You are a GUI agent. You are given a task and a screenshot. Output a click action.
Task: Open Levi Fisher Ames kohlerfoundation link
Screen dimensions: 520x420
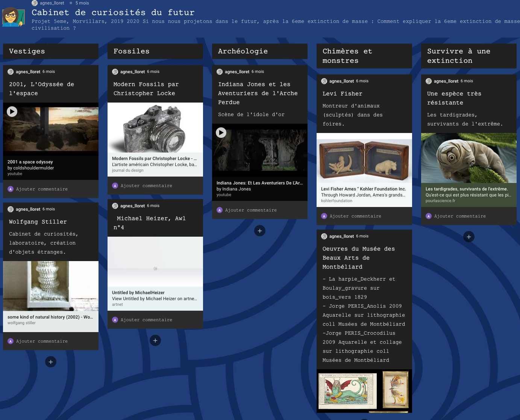(364, 195)
